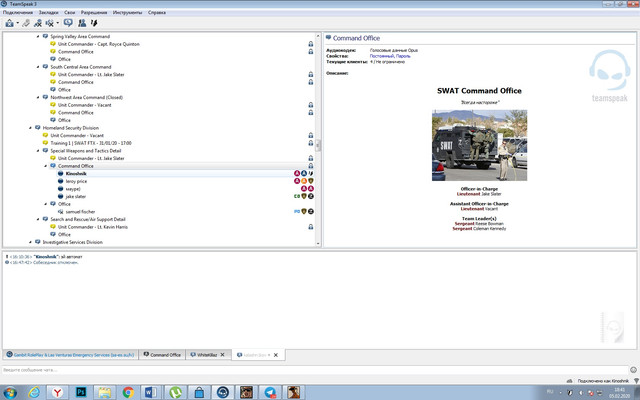Open the dropdown arrow beside away icon

click(58, 23)
